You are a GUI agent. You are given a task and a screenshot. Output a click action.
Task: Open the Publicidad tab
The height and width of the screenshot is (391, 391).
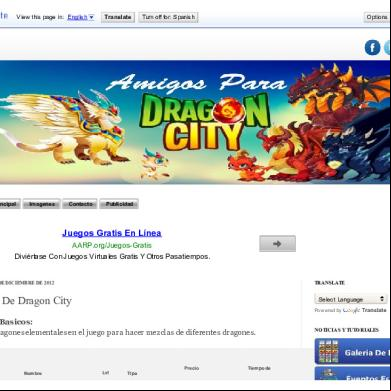(119, 204)
